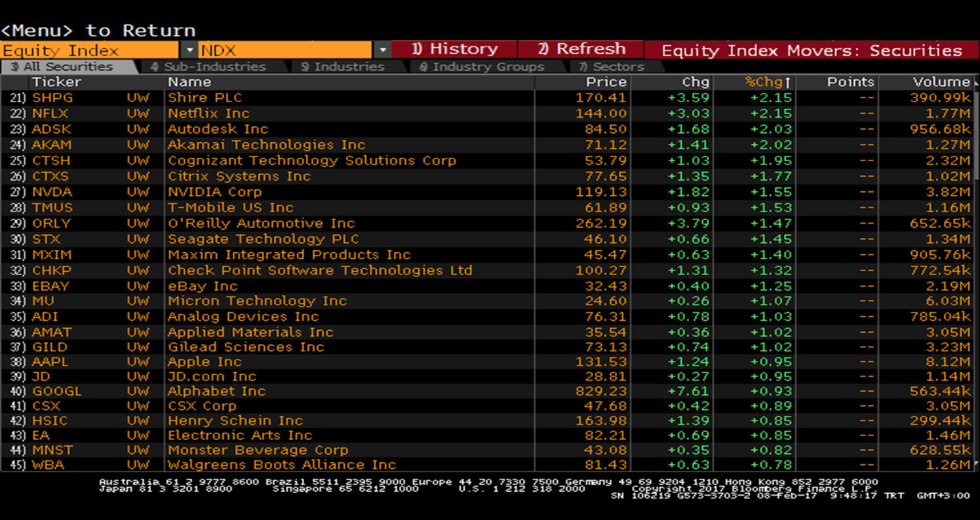Screen dimensions: 980x520
Task: Click the MNST ticker
Action: (x=52, y=450)
